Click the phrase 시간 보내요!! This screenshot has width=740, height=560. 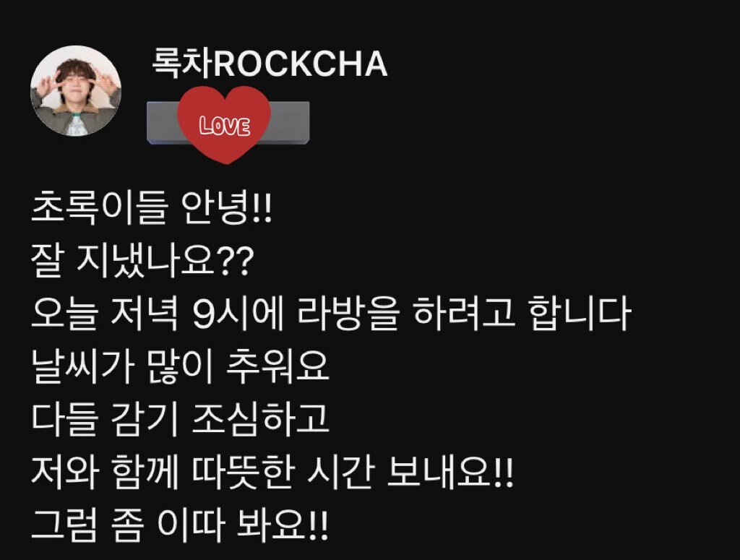[x=410, y=471]
